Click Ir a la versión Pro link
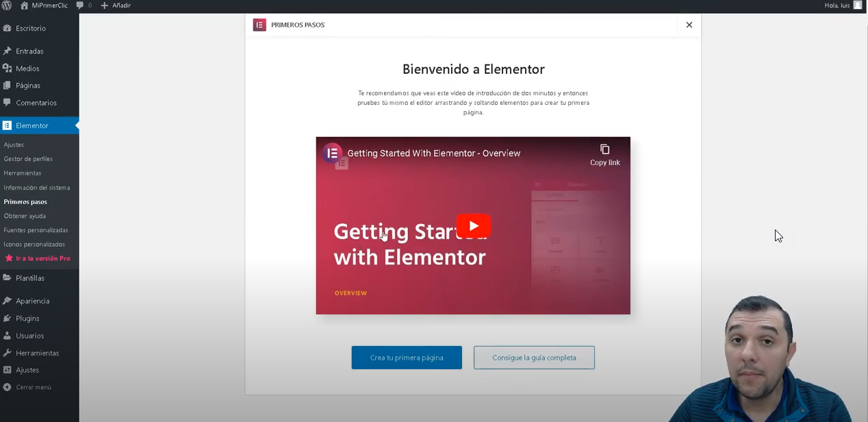This screenshot has width=868, height=422. coord(42,258)
